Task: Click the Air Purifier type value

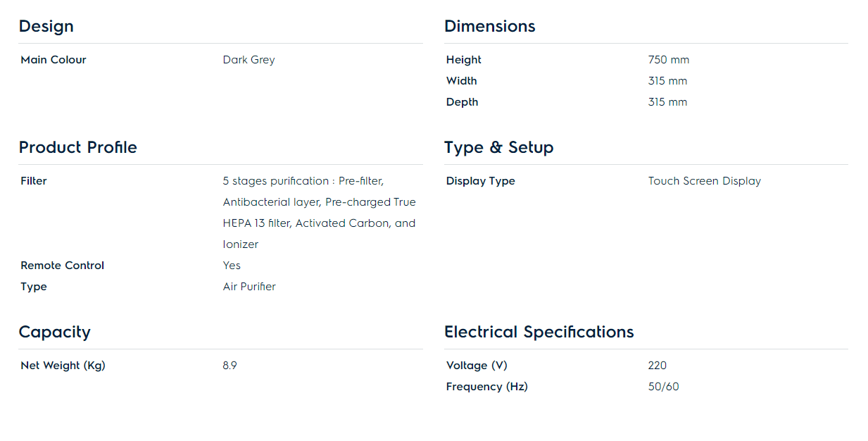Action: pos(249,287)
